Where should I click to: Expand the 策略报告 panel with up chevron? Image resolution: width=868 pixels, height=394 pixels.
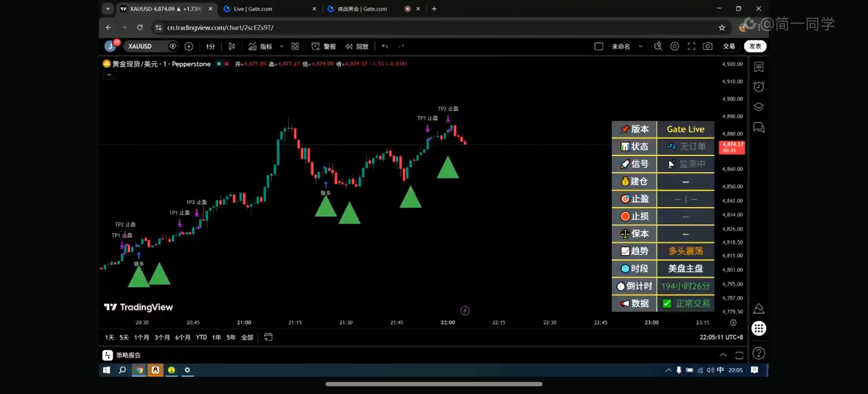[723, 355]
